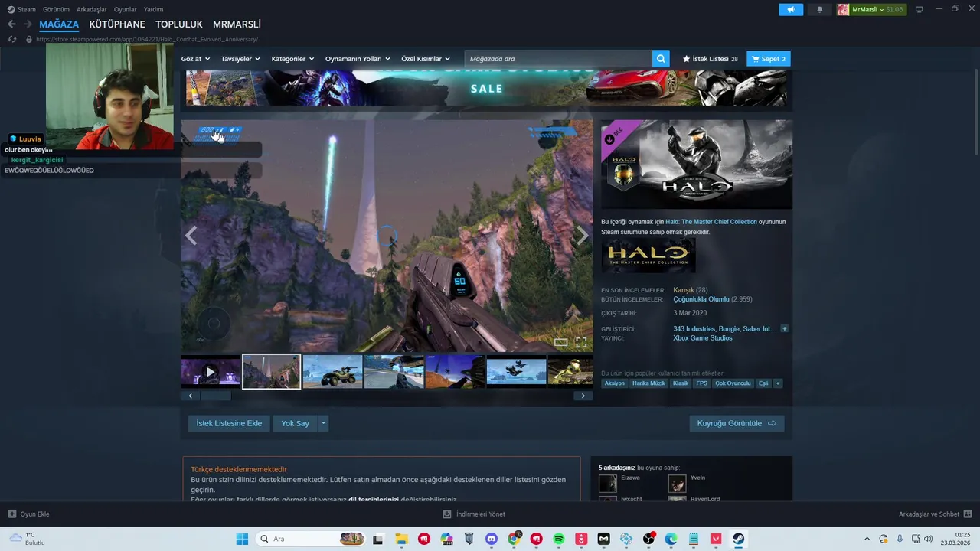Open the Yardım menu

[x=154, y=9]
